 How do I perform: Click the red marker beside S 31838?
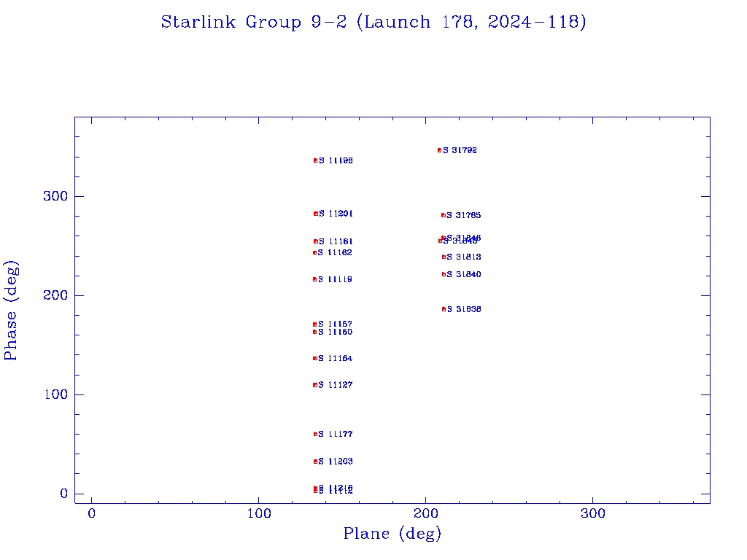click(444, 309)
